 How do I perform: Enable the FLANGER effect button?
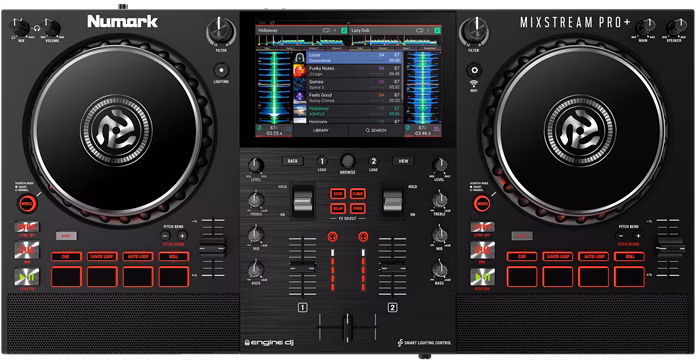click(357, 194)
